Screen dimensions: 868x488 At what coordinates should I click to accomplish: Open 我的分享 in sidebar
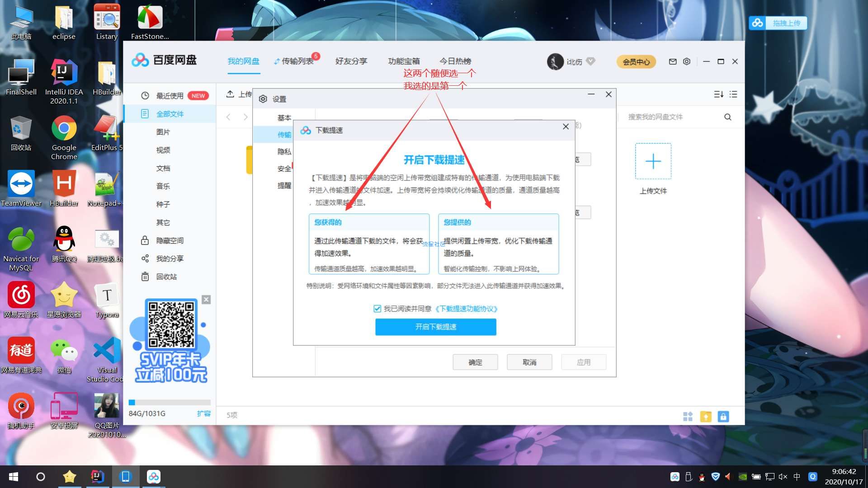coord(170,258)
